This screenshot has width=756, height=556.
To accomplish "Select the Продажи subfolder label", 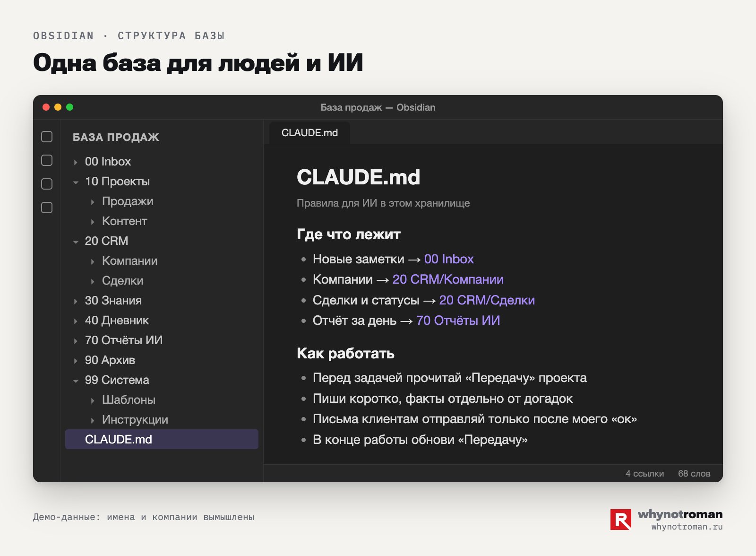I will point(128,201).
